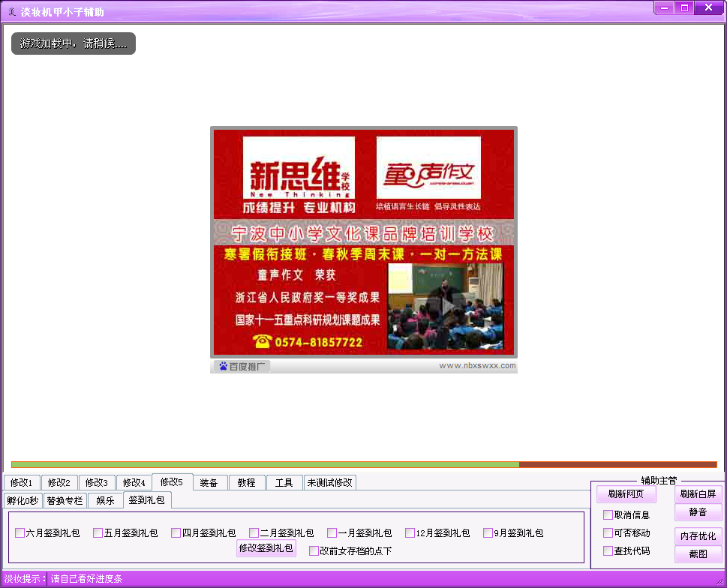Click the Baidu promotion paw icon
727x588 pixels.
pyautogui.click(x=223, y=366)
